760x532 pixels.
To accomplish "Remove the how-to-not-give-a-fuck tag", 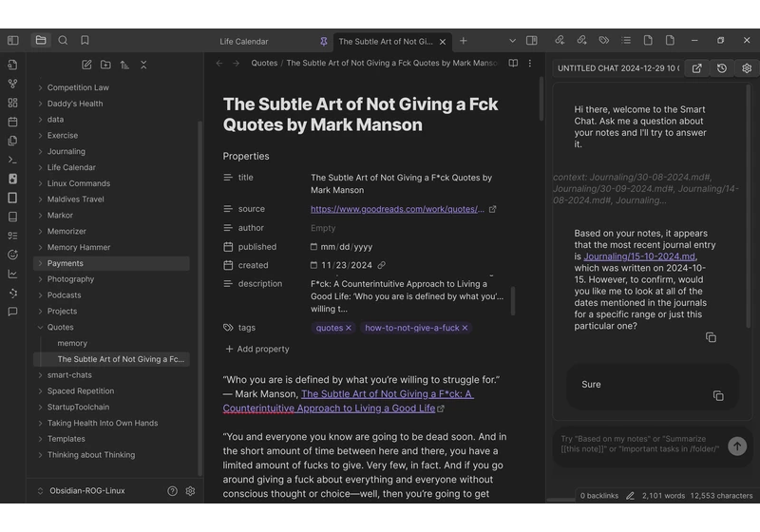I will [x=465, y=328].
